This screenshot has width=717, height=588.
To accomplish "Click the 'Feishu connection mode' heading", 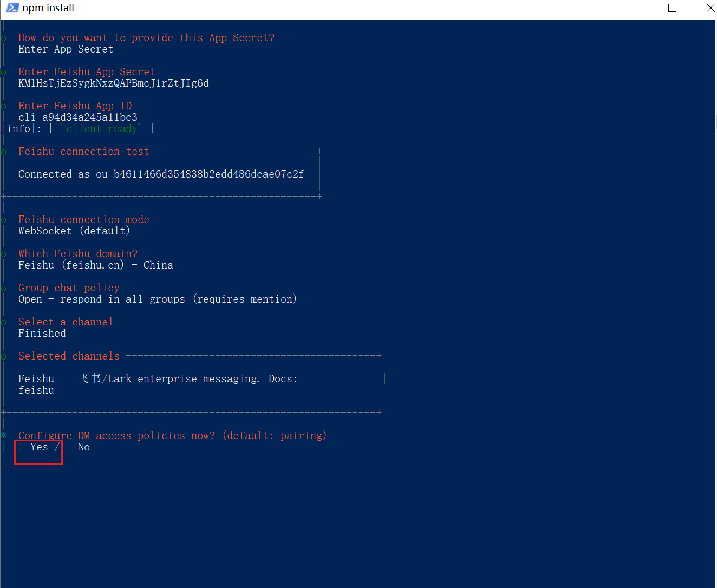I will [x=84, y=220].
